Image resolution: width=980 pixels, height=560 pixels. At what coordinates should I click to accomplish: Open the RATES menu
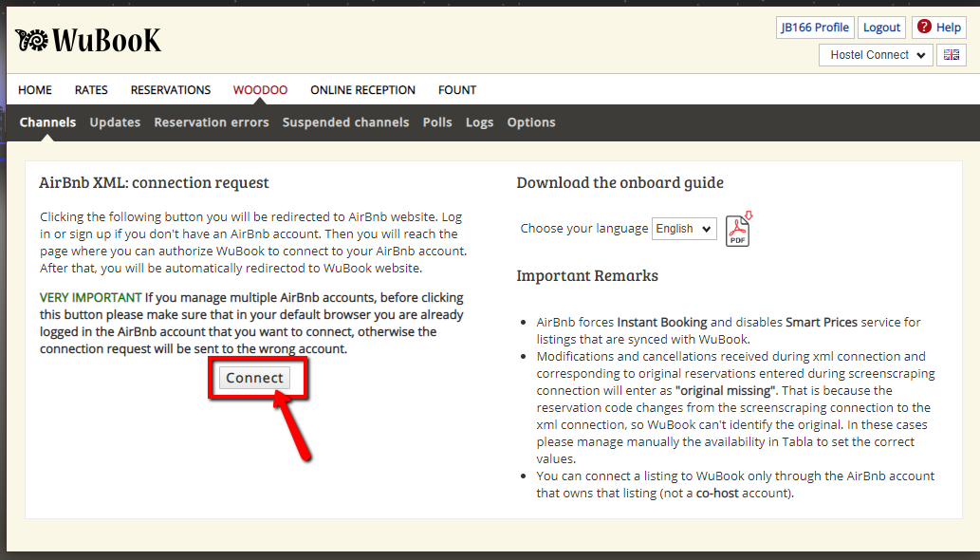(x=91, y=90)
